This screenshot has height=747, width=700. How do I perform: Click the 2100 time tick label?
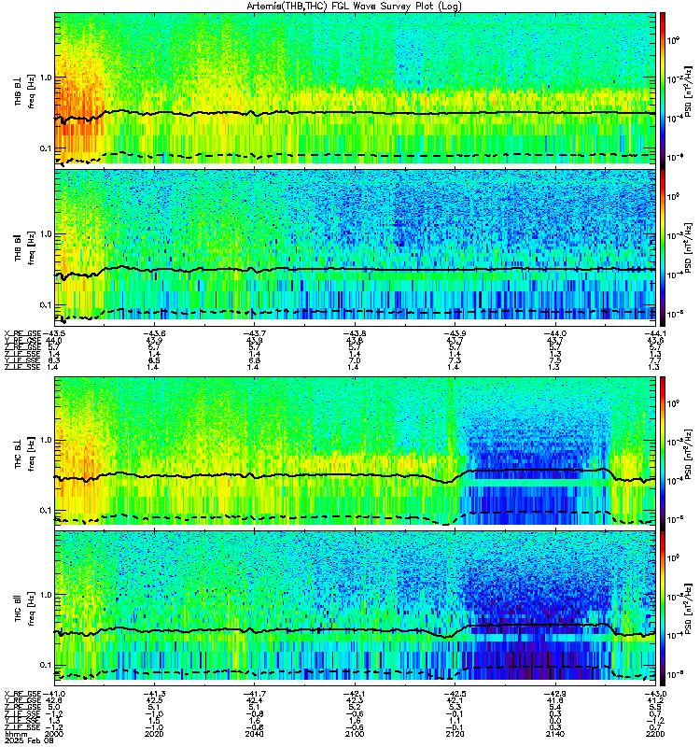(x=355, y=734)
